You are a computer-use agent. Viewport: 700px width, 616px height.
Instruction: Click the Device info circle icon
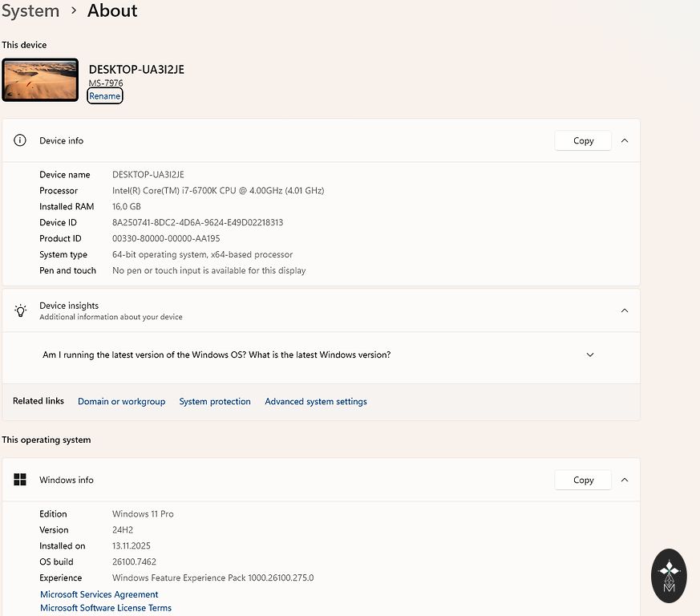point(20,140)
